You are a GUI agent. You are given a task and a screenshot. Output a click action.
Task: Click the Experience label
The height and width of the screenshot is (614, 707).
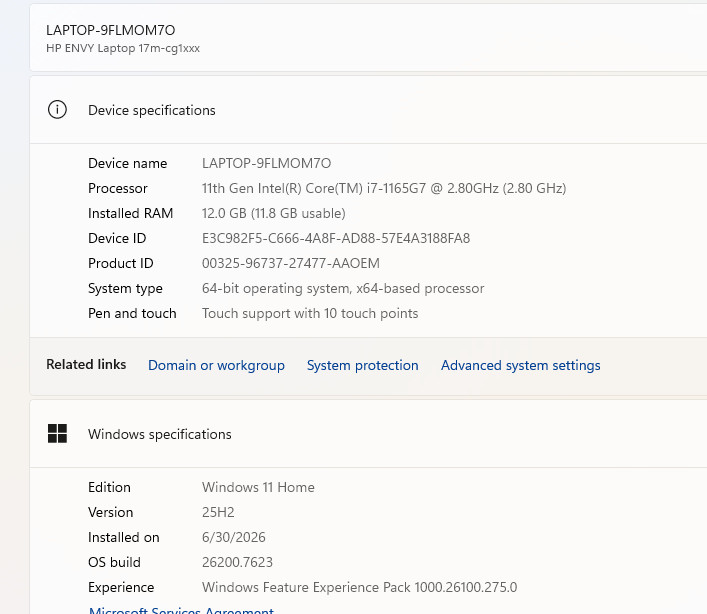coord(121,587)
